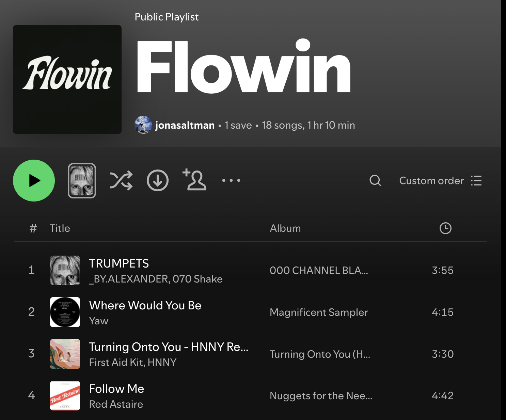Click the 4:15 duration of Where Would You Be
Image resolution: width=506 pixels, height=420 pixels.
click(443, 312)
